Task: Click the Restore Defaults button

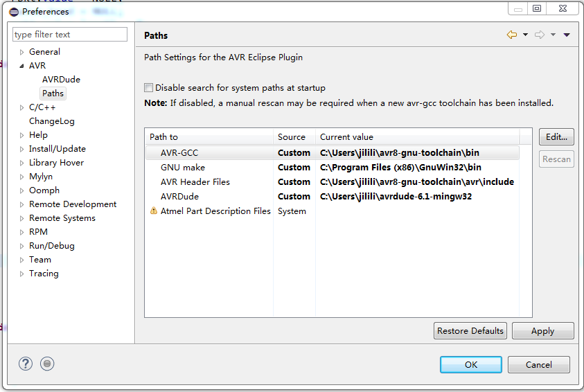Action: (x=470, y=331)
